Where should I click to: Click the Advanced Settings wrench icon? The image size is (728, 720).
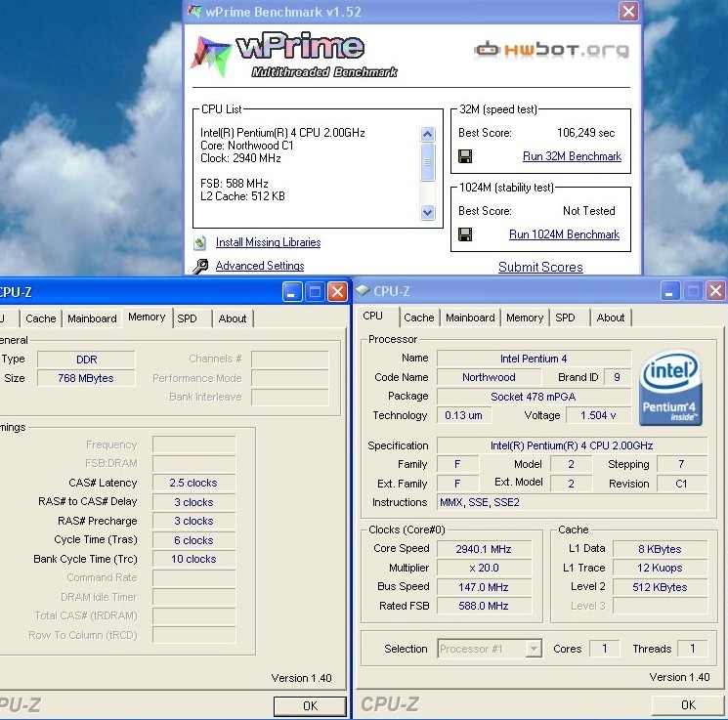200,266
